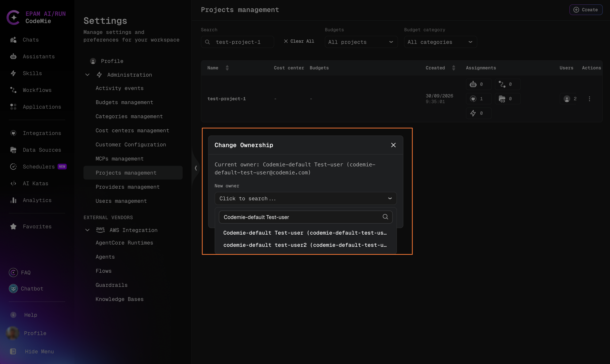Screen dimensions: 610x364
Task: Open Flows under AWS Integration
Action: pos(104,271)
